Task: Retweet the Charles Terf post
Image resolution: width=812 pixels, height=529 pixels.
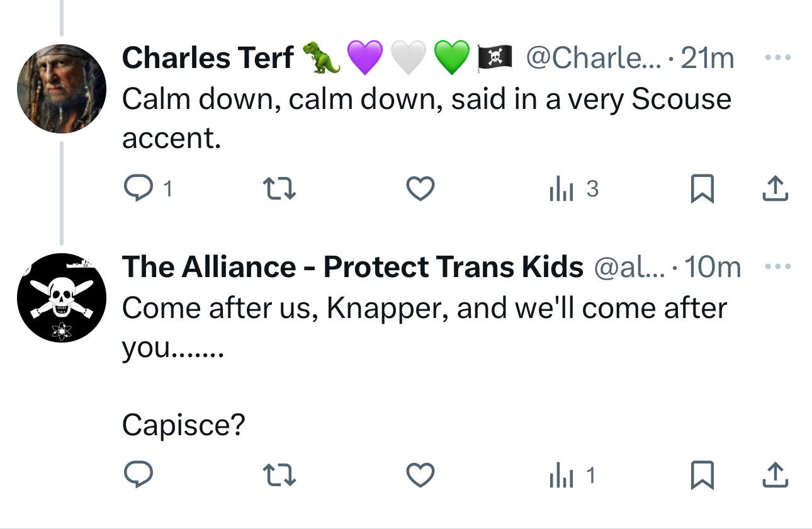Action: 279,189
